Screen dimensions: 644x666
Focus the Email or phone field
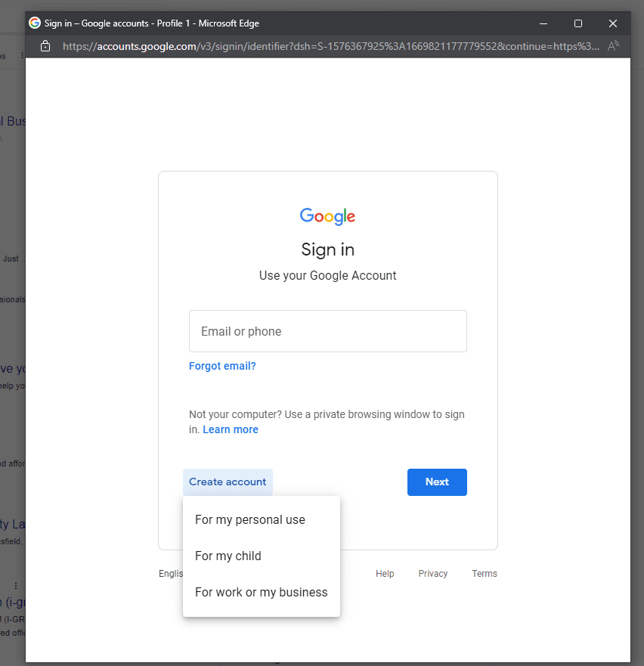[327, 331]
